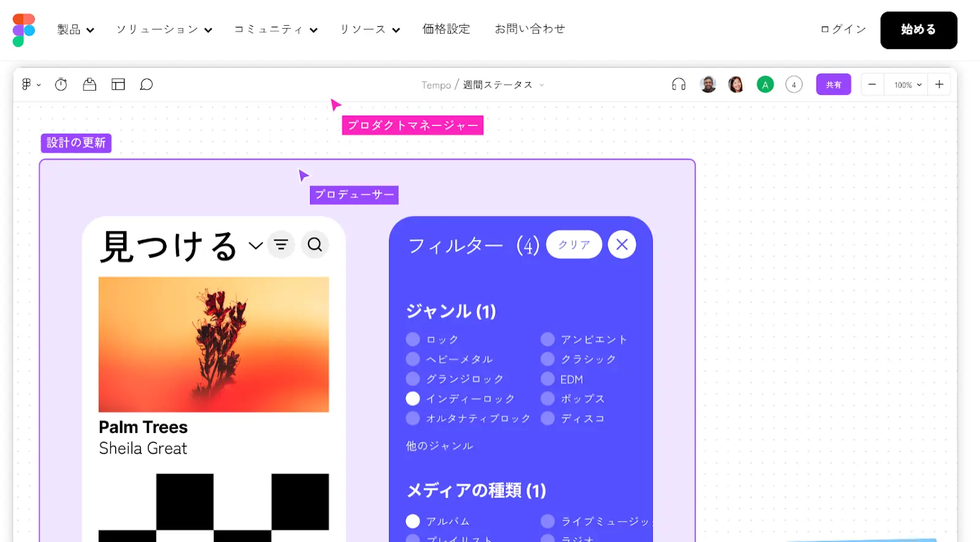Click the メディアの種類 (1) section heading
The image size is (980, 542).
[476, 491]
